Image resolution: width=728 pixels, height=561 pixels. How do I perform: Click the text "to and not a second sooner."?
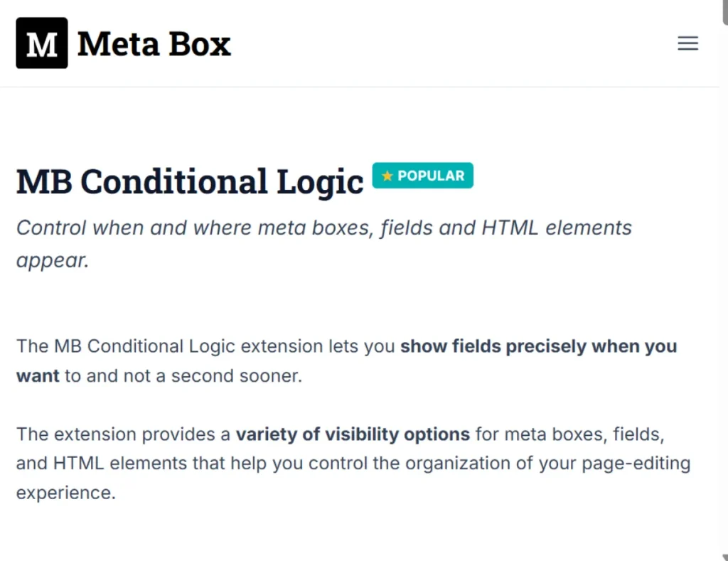point(183,375)
